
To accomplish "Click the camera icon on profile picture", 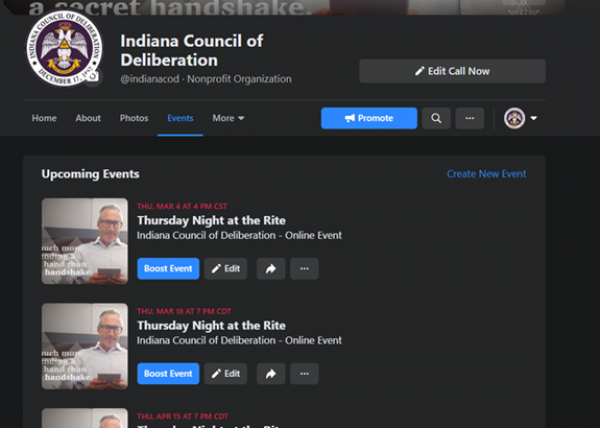I will 93,77.
